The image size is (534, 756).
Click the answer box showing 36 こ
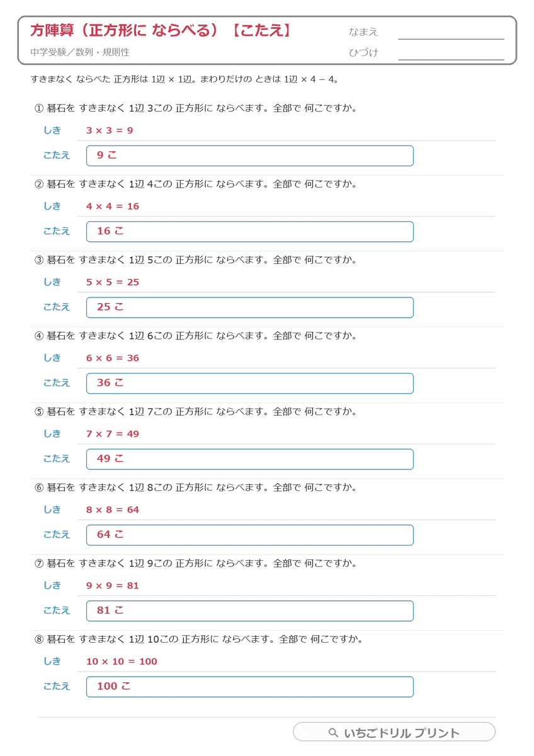250,383
